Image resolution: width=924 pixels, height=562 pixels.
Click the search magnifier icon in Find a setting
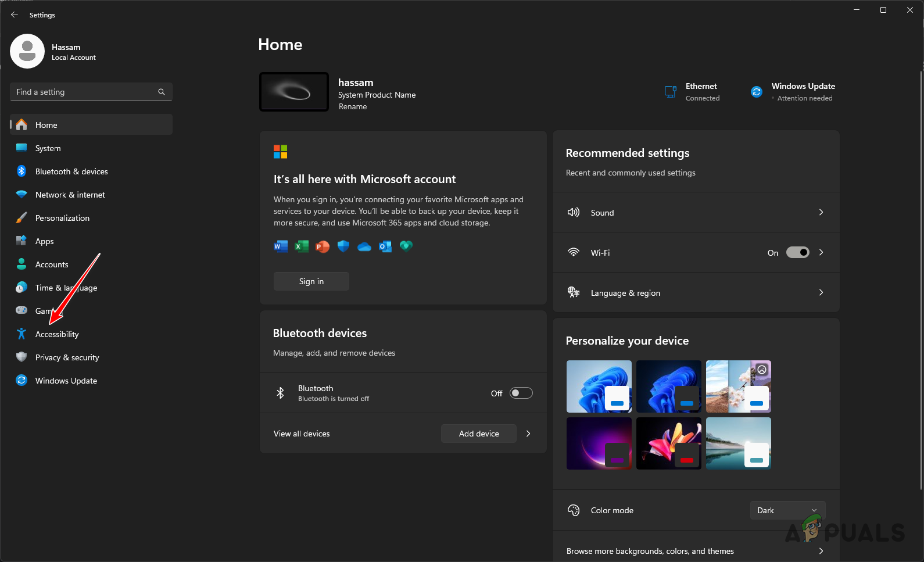tap(162, 92)
